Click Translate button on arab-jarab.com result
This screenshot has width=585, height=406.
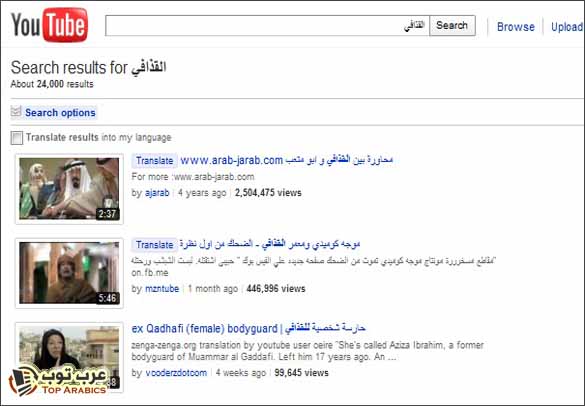[154, 160]
